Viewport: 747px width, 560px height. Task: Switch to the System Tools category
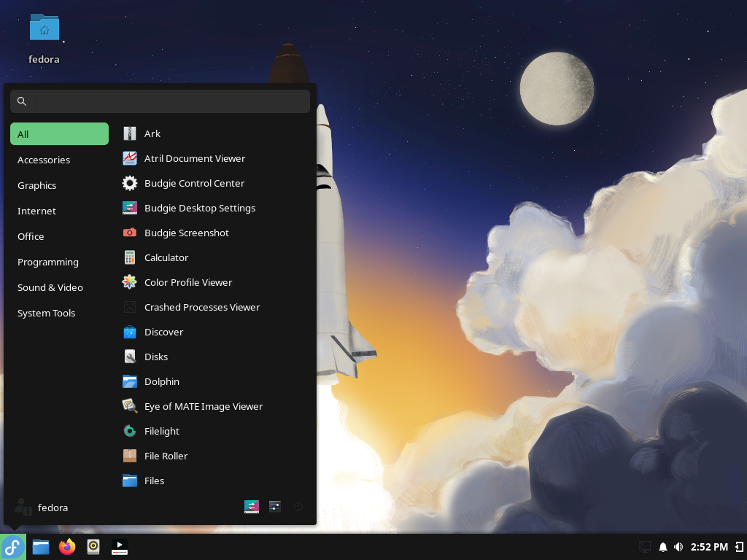click(46, 313)
